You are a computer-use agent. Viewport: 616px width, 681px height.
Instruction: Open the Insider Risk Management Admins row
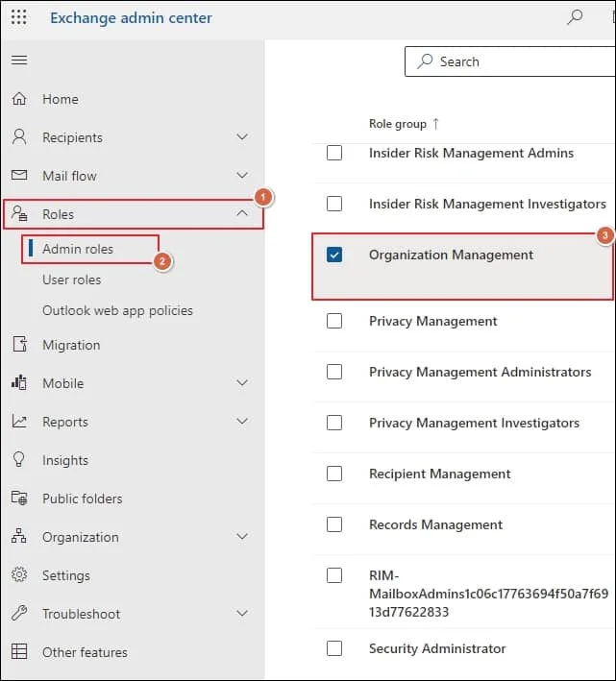coord(471,154)
